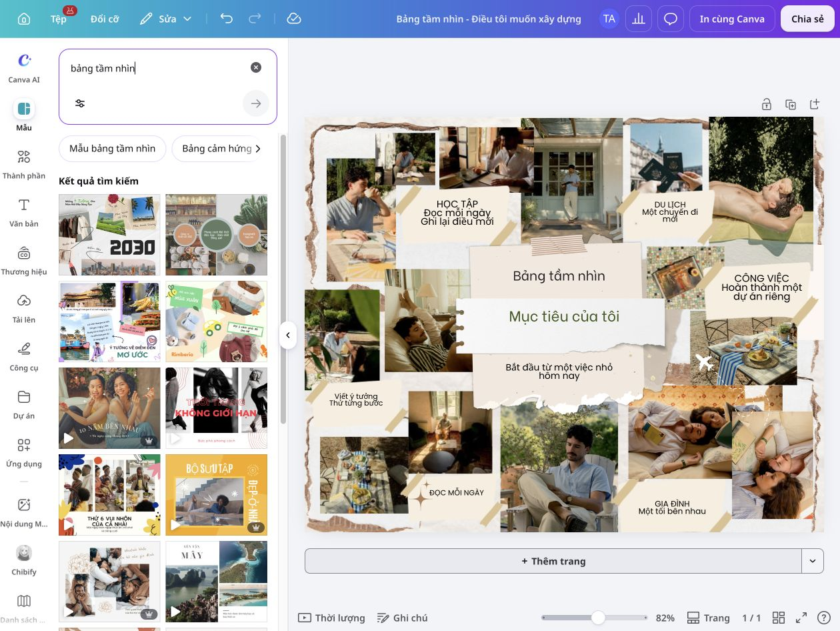Open the Công cụ tools tab
This screenshot has width=840, height=631.
tap(24, 356)
